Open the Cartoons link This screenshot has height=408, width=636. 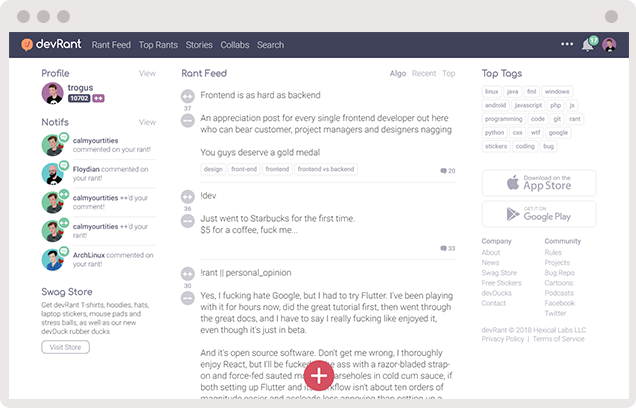tap(559, 283)
